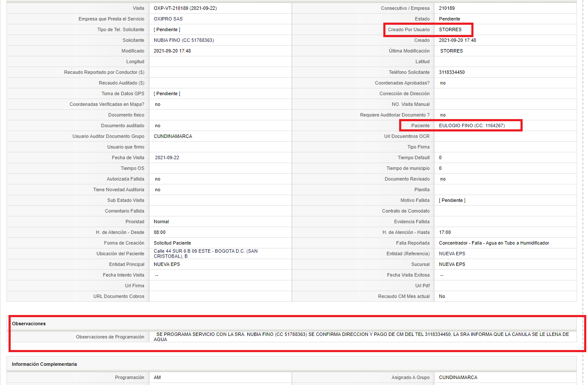Image resolution: width=588 pixels, height=385 pixels.
Task: Select the Empresa que Presta el Servicio label
Action: pyautogui.click(x=111, y=19)
